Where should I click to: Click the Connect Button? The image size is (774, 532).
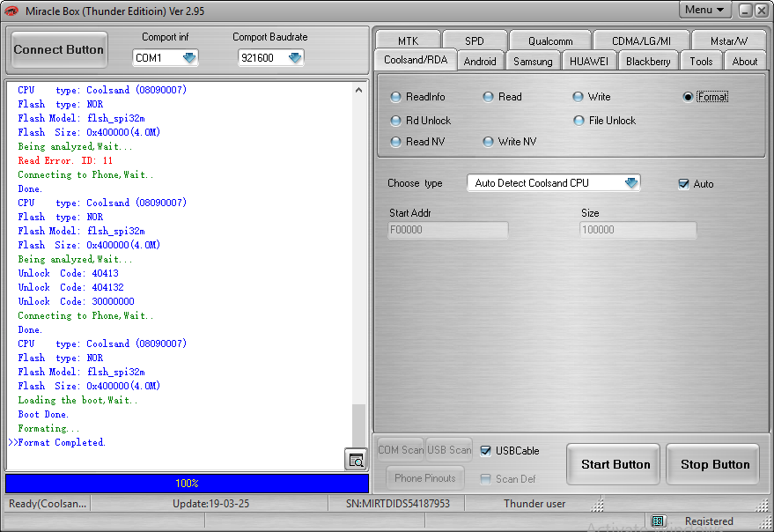[x=59, y=49]
